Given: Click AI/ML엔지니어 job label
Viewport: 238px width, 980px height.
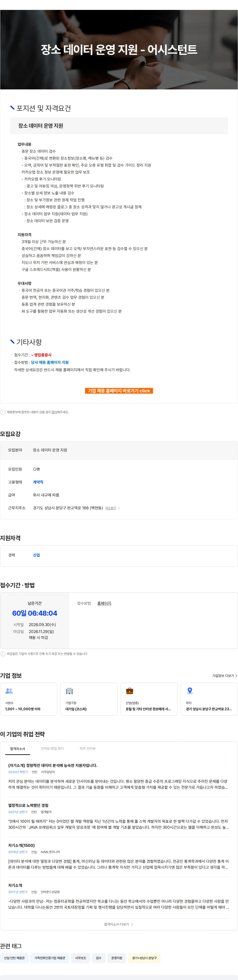Looking at the screenshot, I should coord(50,852).
